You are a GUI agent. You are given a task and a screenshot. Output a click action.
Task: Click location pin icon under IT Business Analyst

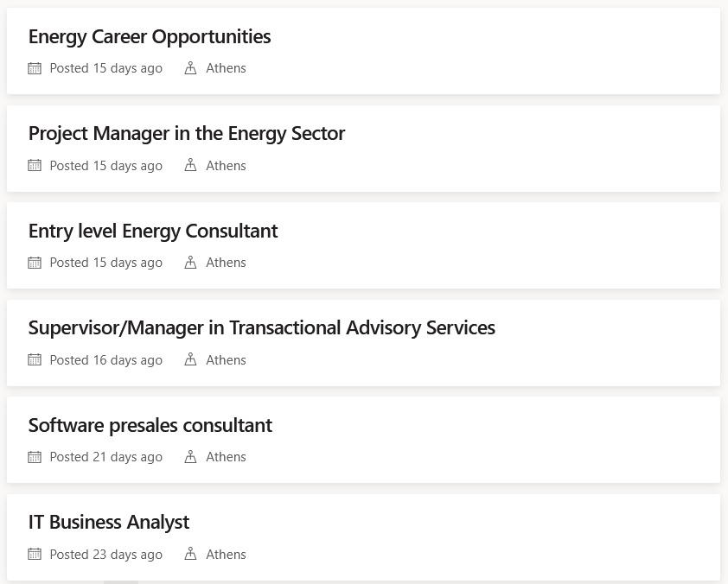click(190, 554)
